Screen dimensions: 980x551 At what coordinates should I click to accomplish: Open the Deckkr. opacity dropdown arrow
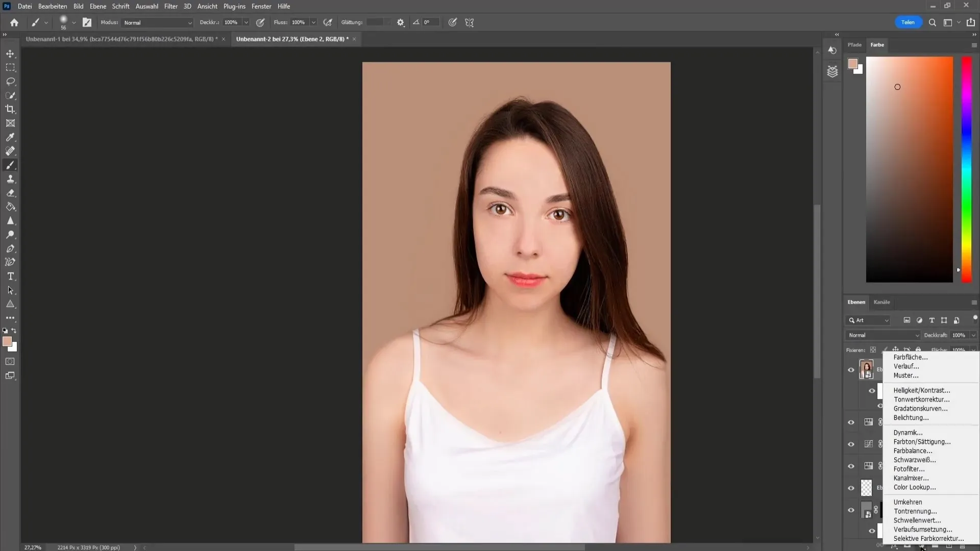246,22
